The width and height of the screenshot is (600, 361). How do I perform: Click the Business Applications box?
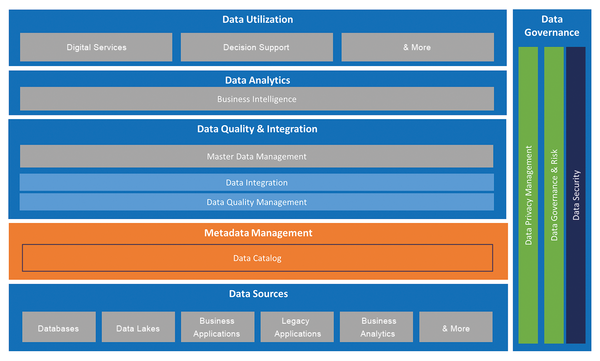click(x=217, y=327)
